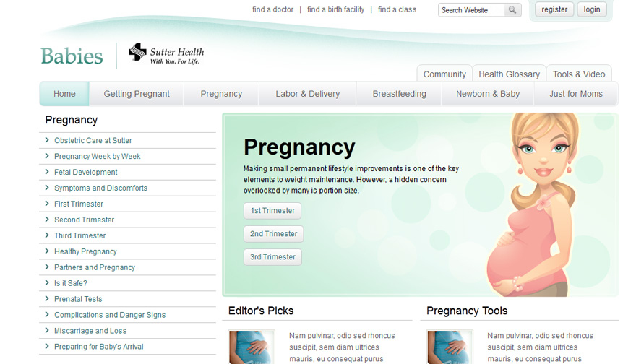Select the Newborn & Baby tab
This screenshot has height=364, width=636.
click(488, 94)
